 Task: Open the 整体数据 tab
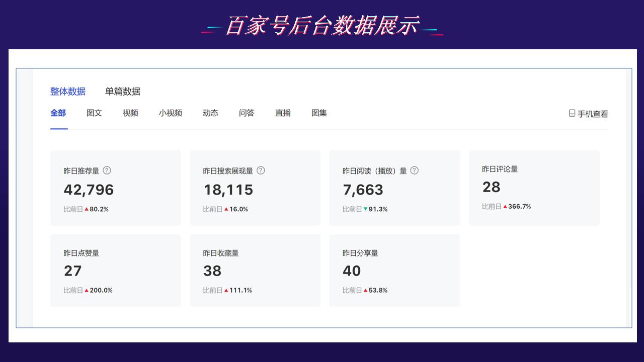coord(68,92)
